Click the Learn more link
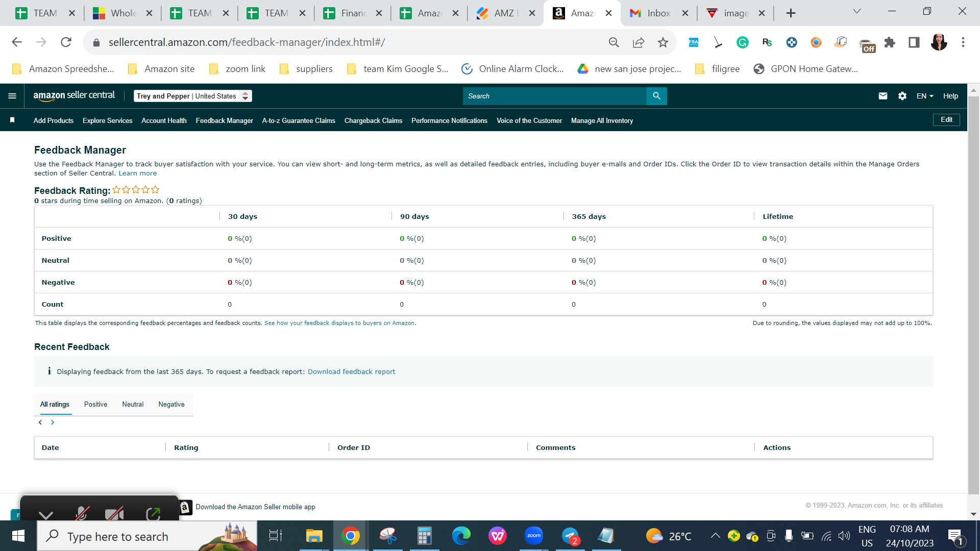 click(138, 173)
